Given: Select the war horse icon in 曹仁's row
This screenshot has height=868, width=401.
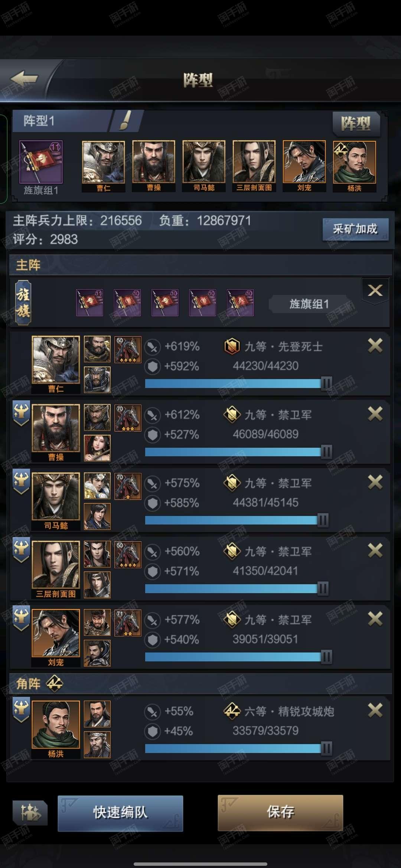Looking at the screenshot, I should coord(128,349).
